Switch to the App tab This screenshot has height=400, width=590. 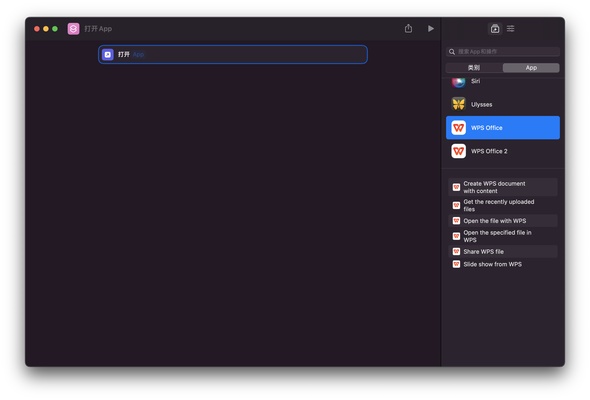531,68
